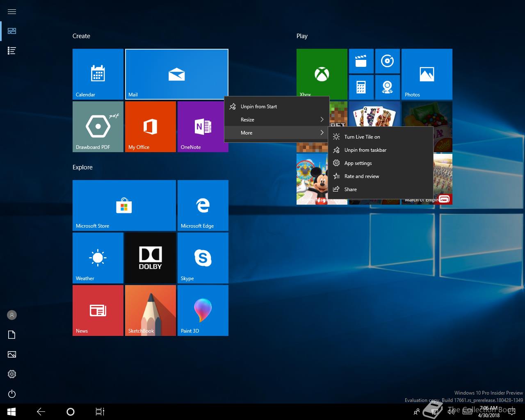The height and width of the screenshot is (420, 525).
Task: Turn Live Tile on
Action: (x=381, y=137)
